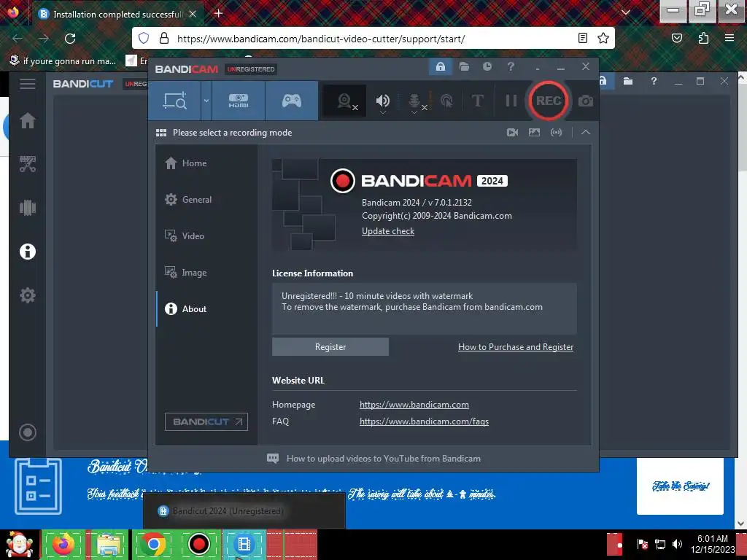The height and width of the screenshot is (560, 747).
Task: Switch to the Video tab
Action: point(206,236)
